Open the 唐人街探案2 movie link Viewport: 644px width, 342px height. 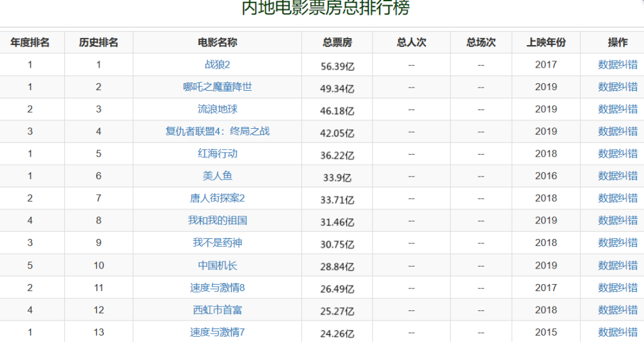217,198
